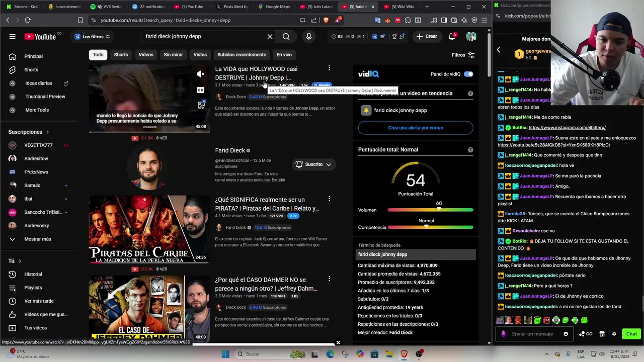644x362 pixels.
Task: Go back in Kick chat panel arrow
Action: (499, 50)
